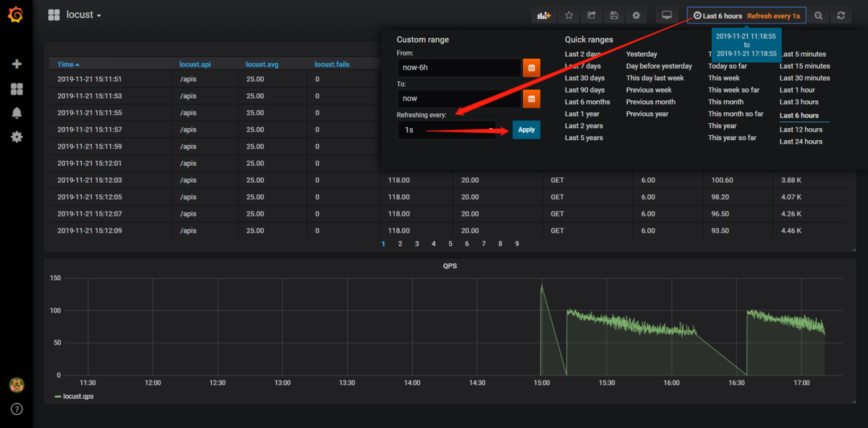
Task: Open the QPS panel title menu
Action: (x=450, y=266)
